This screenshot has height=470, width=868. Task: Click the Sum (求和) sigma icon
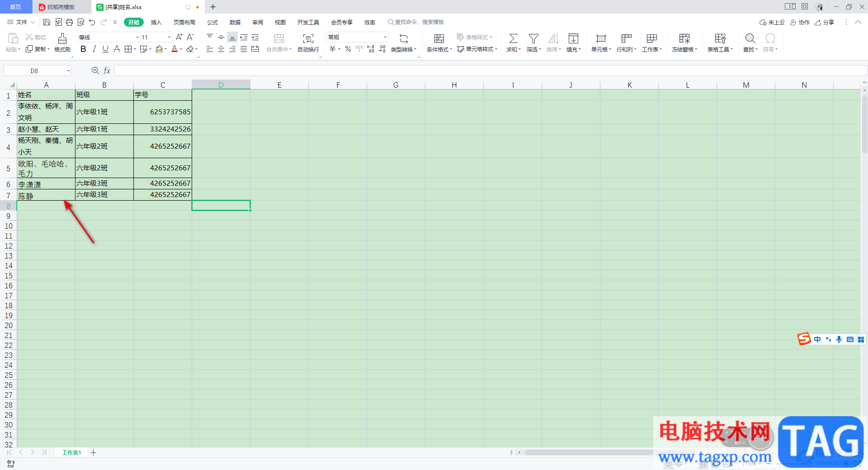pyautogui.click(x=513, y=38)
